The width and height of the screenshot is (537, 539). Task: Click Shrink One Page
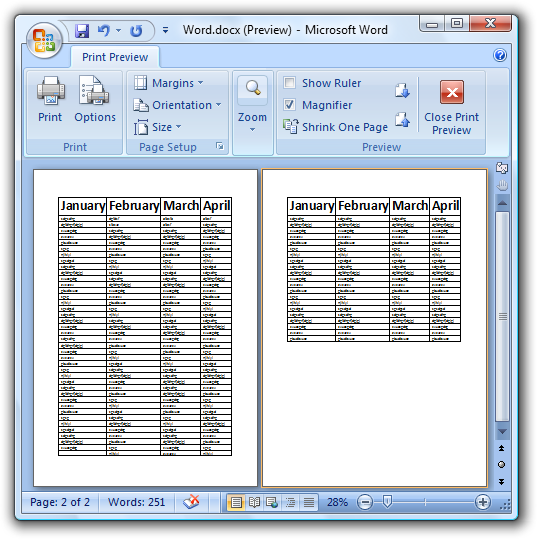(336, 127)
